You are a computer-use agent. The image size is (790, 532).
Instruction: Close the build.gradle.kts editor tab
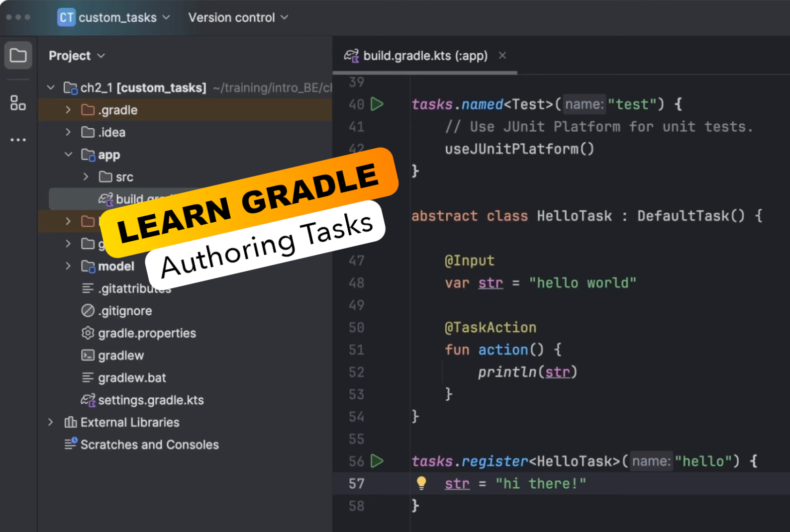tap(502, 55)
